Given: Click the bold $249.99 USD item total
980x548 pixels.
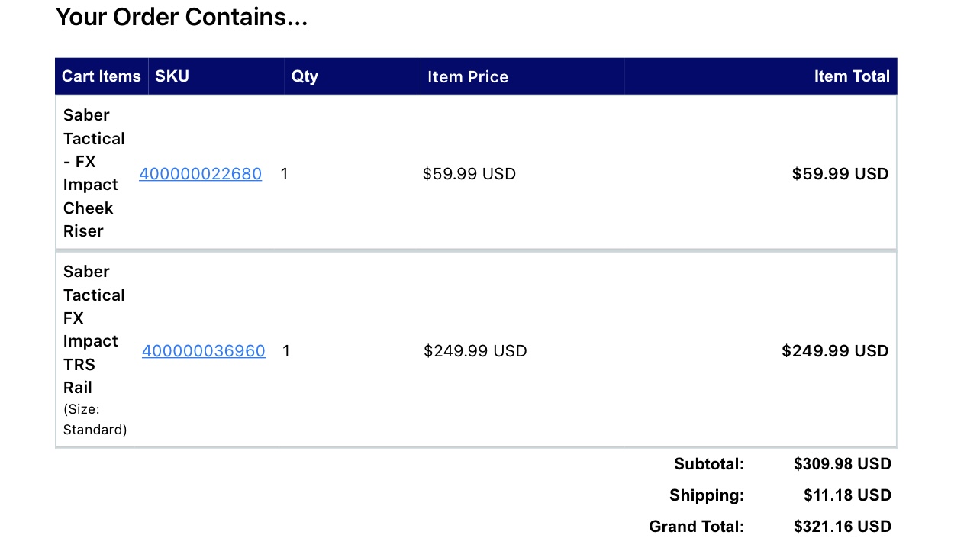Looking at the screenshot, I should pyautogui.click(x=835, y=351).
